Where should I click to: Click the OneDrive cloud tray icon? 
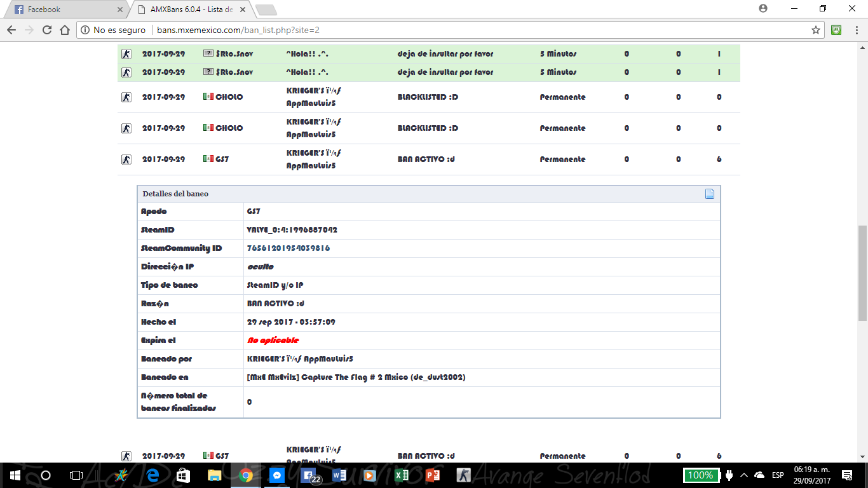759,475
